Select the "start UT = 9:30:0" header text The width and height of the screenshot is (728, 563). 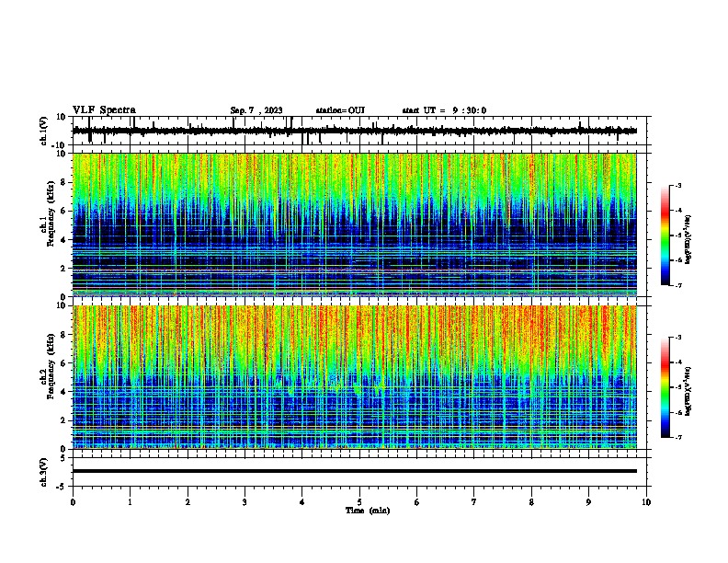[x=444, y=110]
